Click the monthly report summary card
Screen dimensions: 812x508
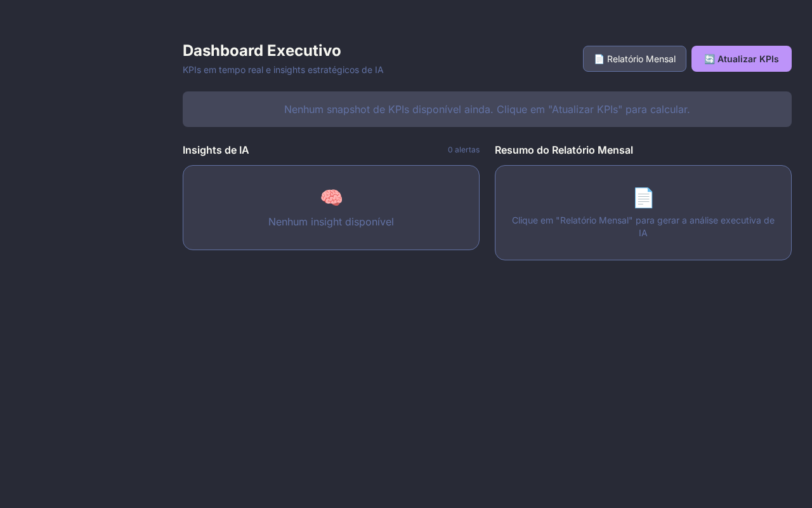643,213
